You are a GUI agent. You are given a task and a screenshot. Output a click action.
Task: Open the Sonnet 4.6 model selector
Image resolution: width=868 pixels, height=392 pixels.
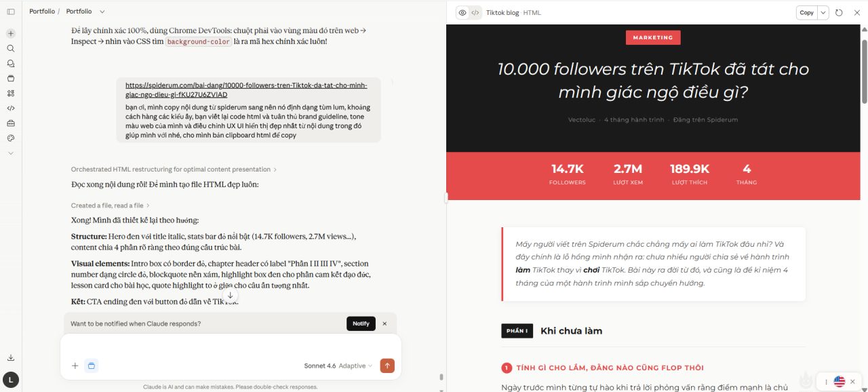pyautogui.click(x=338, y=366)
